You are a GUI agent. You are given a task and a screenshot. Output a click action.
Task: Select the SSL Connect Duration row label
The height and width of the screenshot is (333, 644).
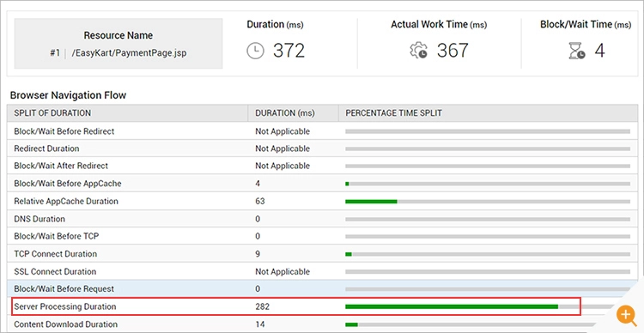pyautogui.click(x=55, y=271)
